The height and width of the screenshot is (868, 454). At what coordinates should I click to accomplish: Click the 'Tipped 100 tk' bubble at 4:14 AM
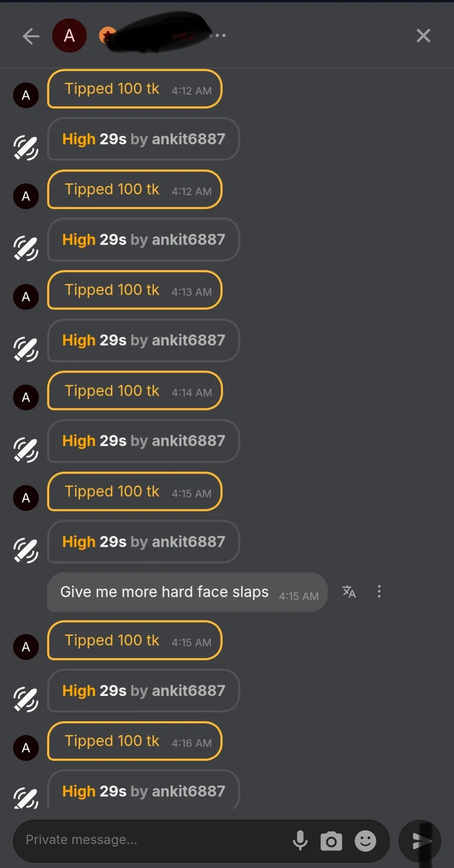coord(135,391)
